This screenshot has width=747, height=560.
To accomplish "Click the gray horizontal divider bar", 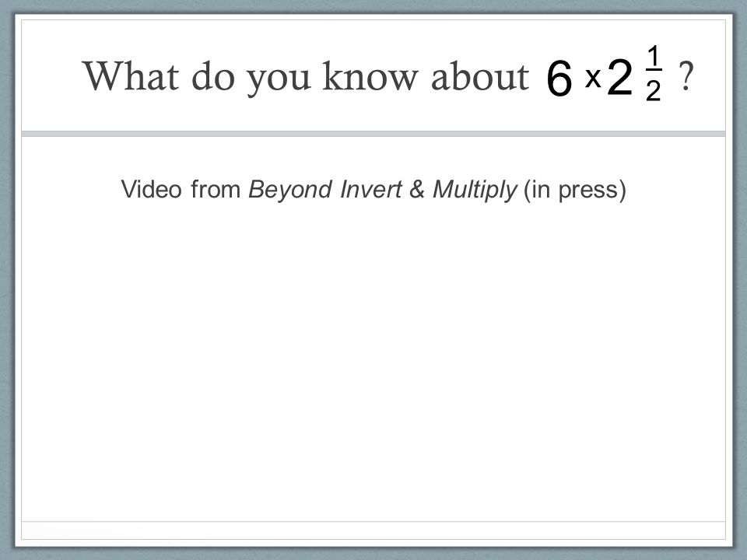I will tap(373, 134).
